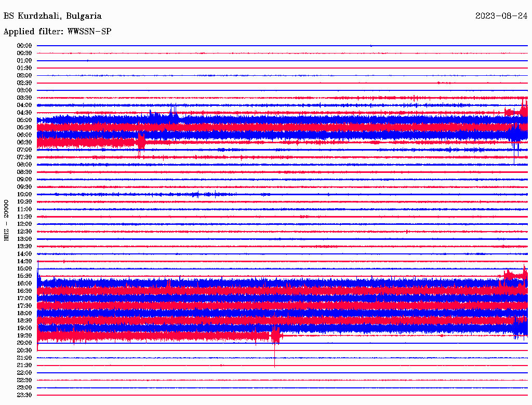Click the '02:00' time label

pos(24,75)
